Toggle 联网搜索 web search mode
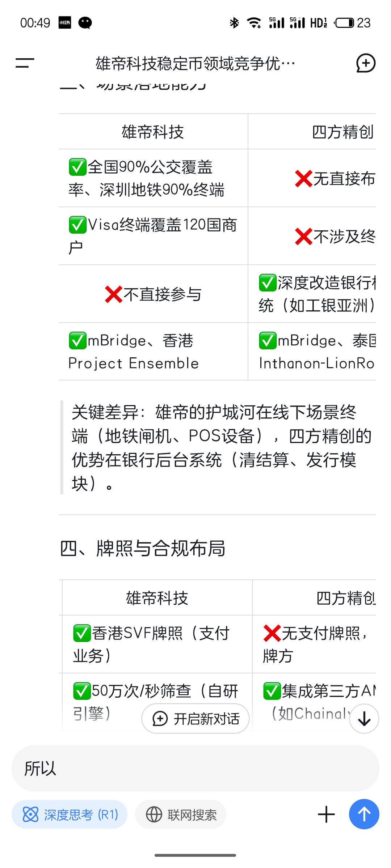The image size is (391, 868). (x=181, y=814)
